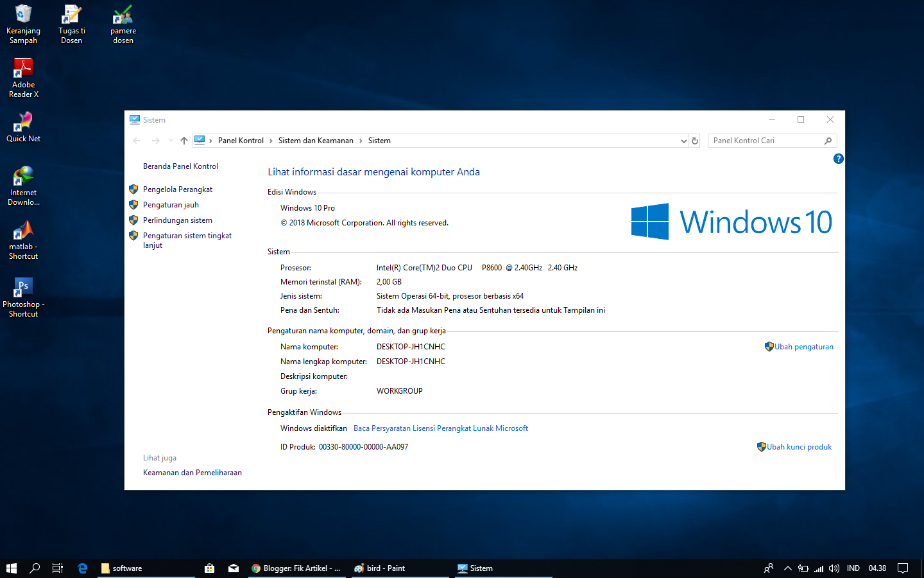Launch Microsoft Edge from taskbar
924x578 pixels.
click(83, 568)
